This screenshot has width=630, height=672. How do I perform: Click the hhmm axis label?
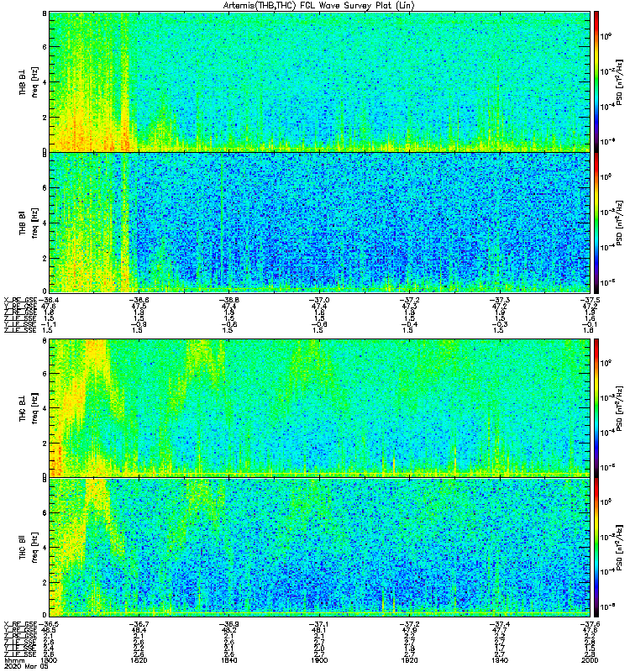pyautogui.click(x=13, y=660)
